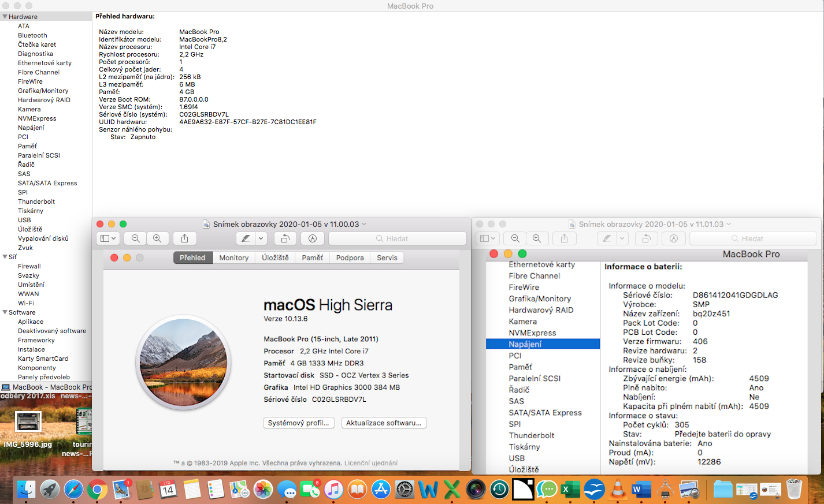
Task: Click the Licenční ujednání link
Action: tap(370, 463)
